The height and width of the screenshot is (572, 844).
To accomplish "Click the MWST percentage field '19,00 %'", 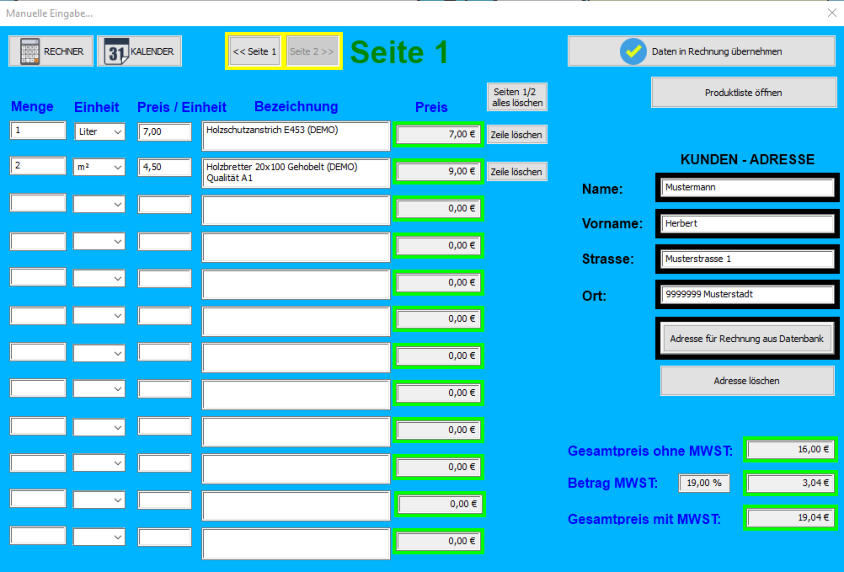I will pyautogui.click(x=704, y=483).
